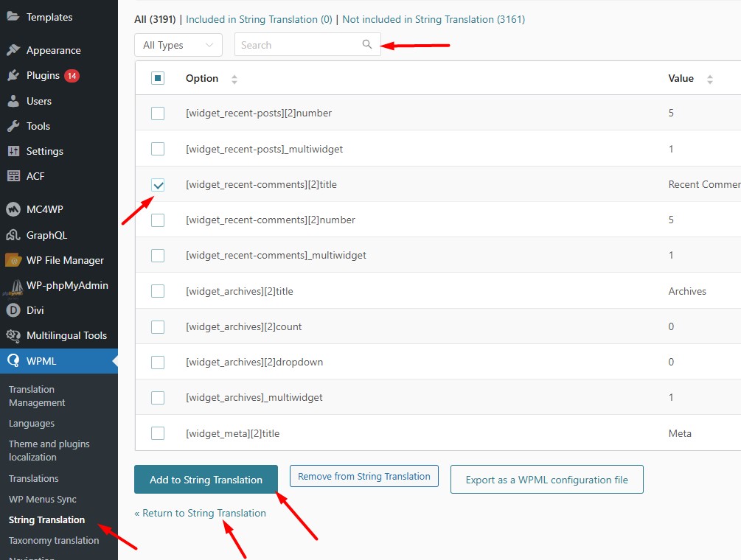Image resolution: width=741 pixels, height=560 pixels.
Task: Show All (3191) options filter
Action: [x=155, y=19]
